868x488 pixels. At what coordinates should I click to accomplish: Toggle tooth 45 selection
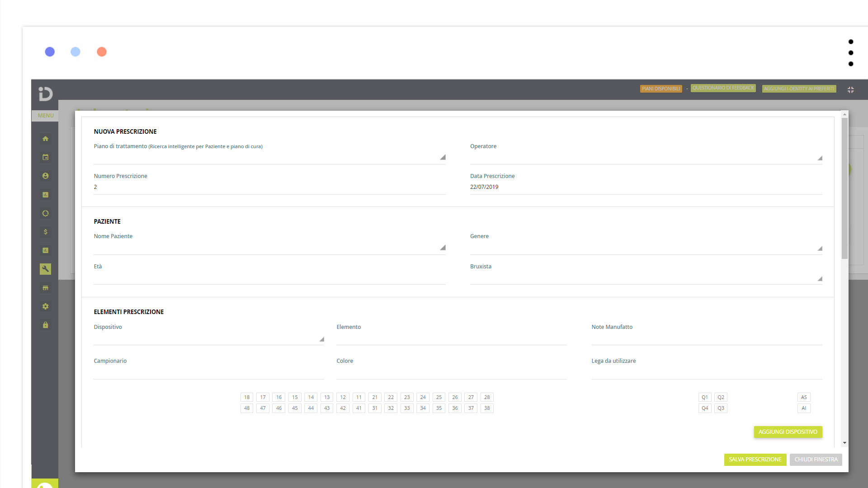click(x=295, y=408)
